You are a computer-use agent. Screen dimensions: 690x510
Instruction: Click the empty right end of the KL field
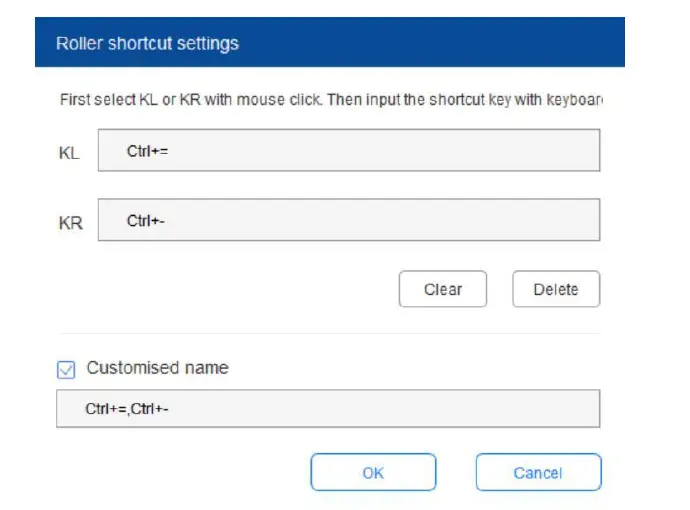coord(560,151)
